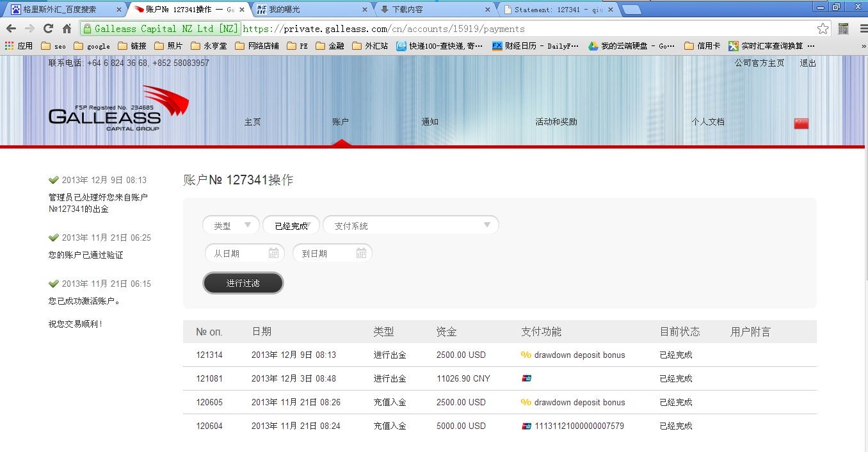Open the 已经完成 status dropdown
This screenshot has width=868, height=452.
[x=291, y=225]
